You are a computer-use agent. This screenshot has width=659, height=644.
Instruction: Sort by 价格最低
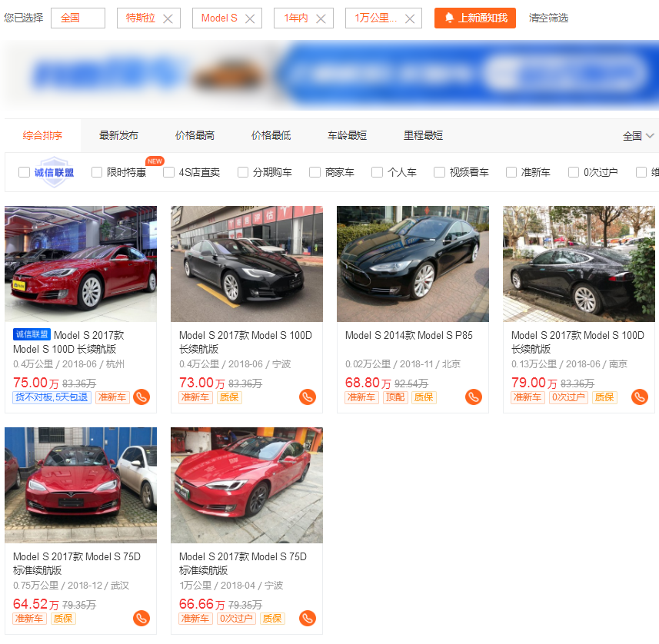(x=271, y=135)
